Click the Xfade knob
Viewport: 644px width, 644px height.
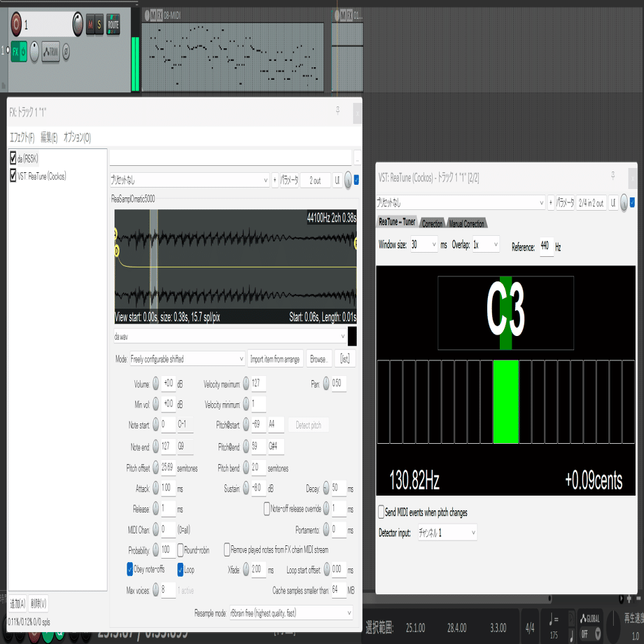coord(246,569)
